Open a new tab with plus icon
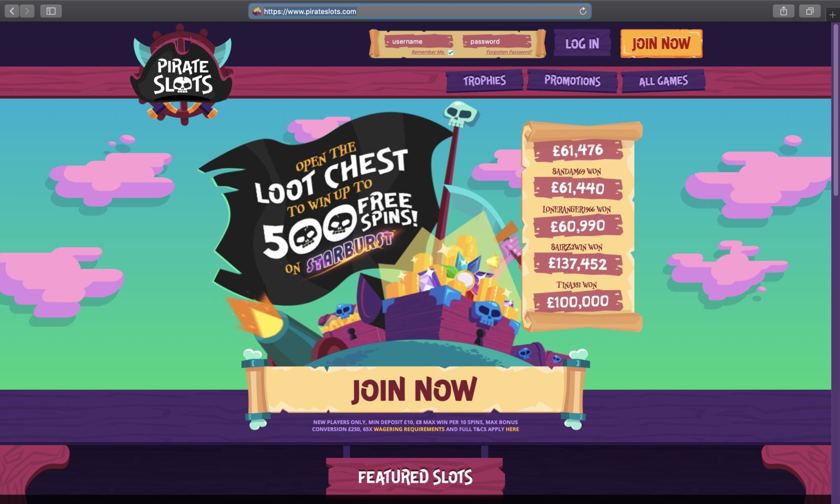Screen dimensions: 840x504 pos(832,15)
